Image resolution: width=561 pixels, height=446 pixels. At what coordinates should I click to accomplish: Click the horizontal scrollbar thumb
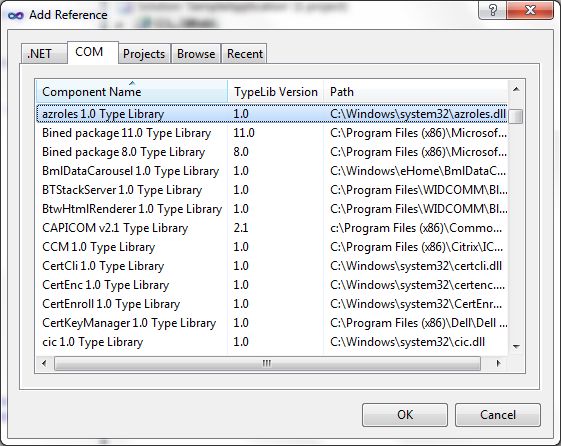(x=267, y=363)
